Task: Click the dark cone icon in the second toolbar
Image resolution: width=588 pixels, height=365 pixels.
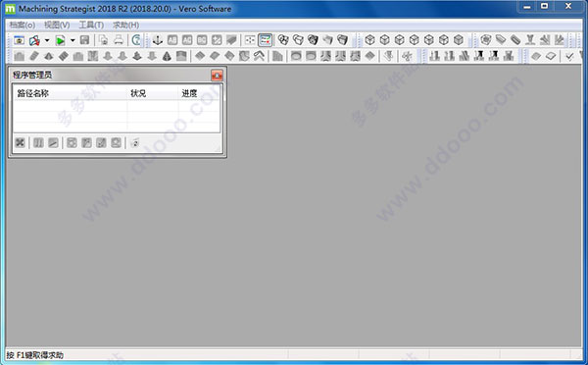Action: 167,56
